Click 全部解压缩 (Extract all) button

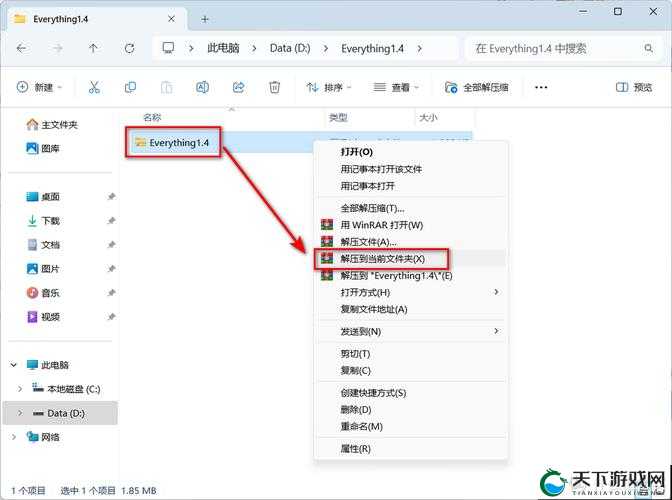(x=477, y=87)
